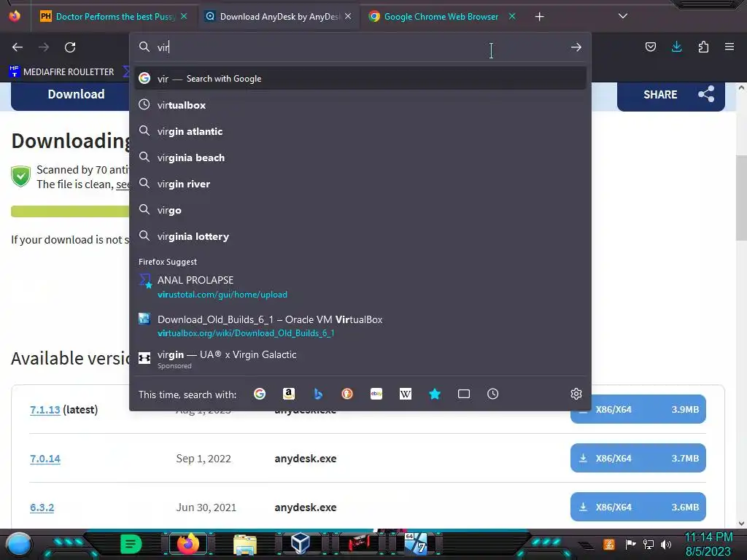Click the scrollbar up arrow
This screenshot has width=747, height=560.
(x=741, y=87)
